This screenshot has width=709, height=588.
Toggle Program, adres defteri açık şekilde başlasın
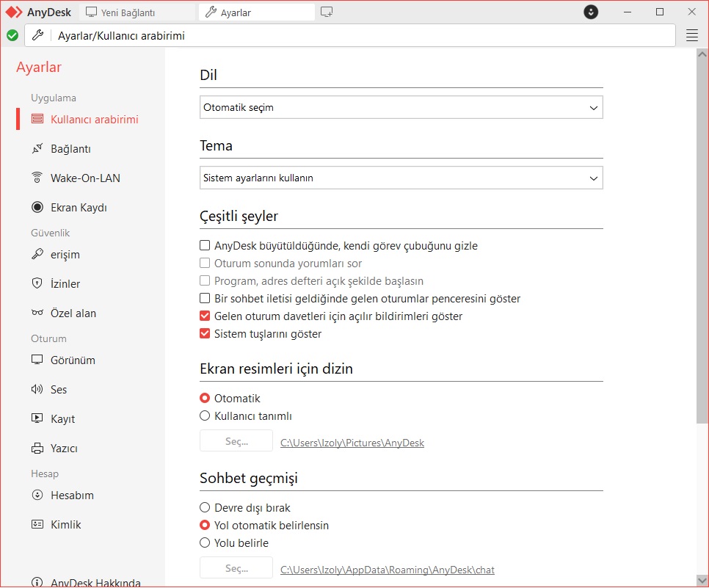(205, 281)
